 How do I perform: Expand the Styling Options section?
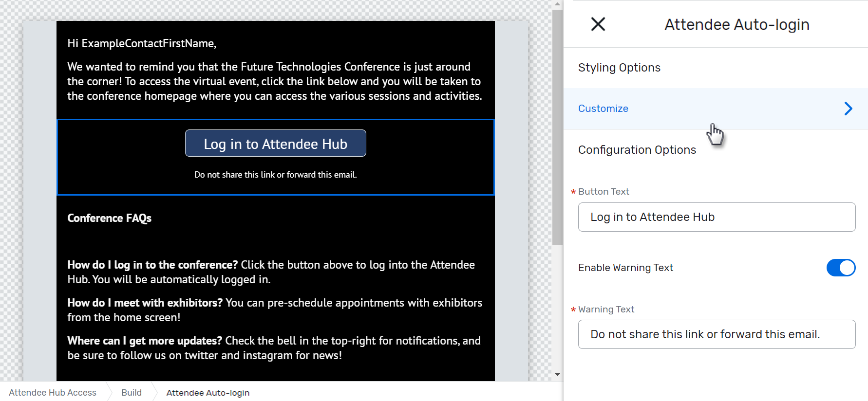tap(619, 68)
